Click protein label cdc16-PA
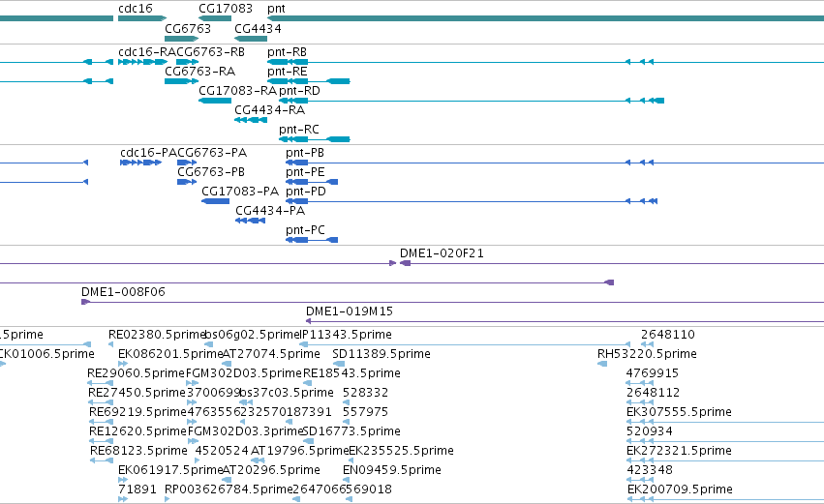This screenshot has width=824, height=504. click(149, 153)
